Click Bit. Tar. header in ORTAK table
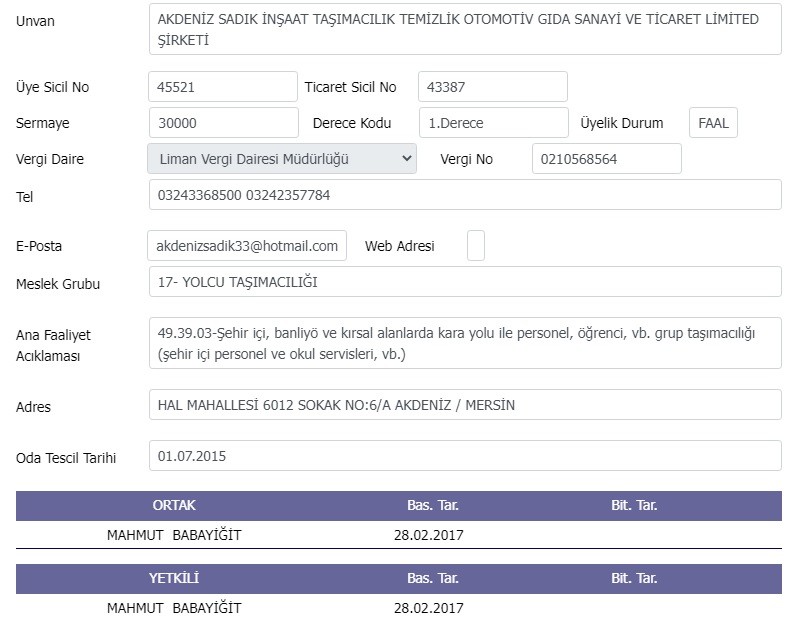The width and height of the screenshot is (791, 620). (x=634, y=505)
